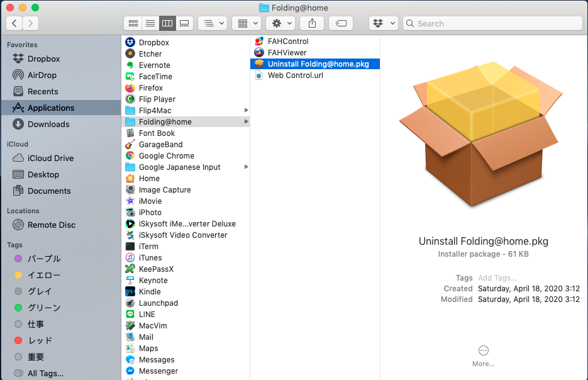Select the iSkysoft Video Converter icon
This screenshot has width=588, height=380.
[x=130, y=235]
